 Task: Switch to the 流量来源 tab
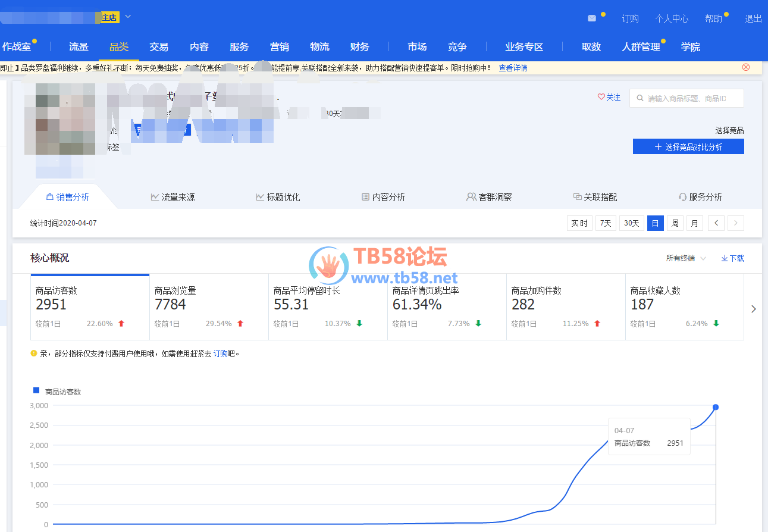[x=173, y=197]
